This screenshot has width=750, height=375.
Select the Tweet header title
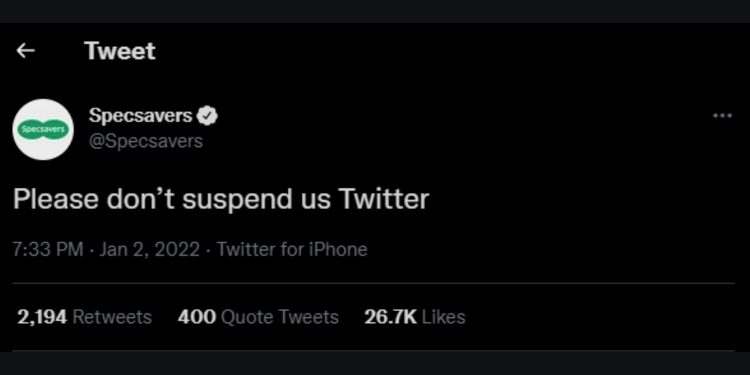coord(120,51)
